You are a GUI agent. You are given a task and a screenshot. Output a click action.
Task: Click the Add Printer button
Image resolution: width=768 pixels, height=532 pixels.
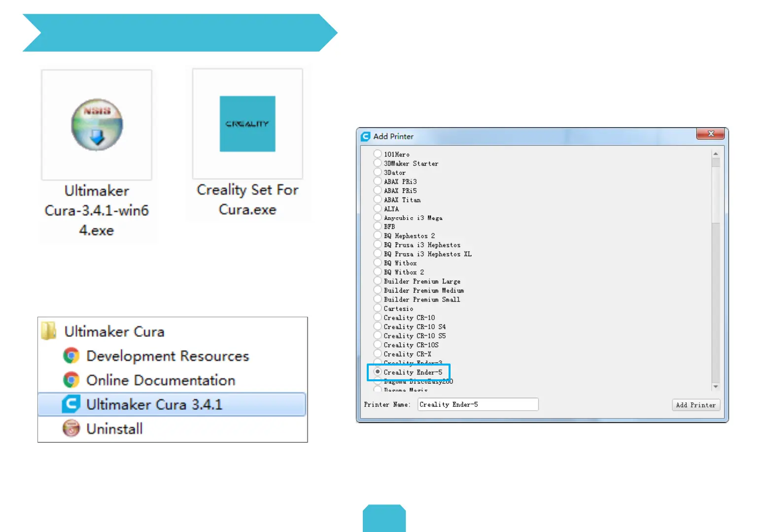point(696,405)
